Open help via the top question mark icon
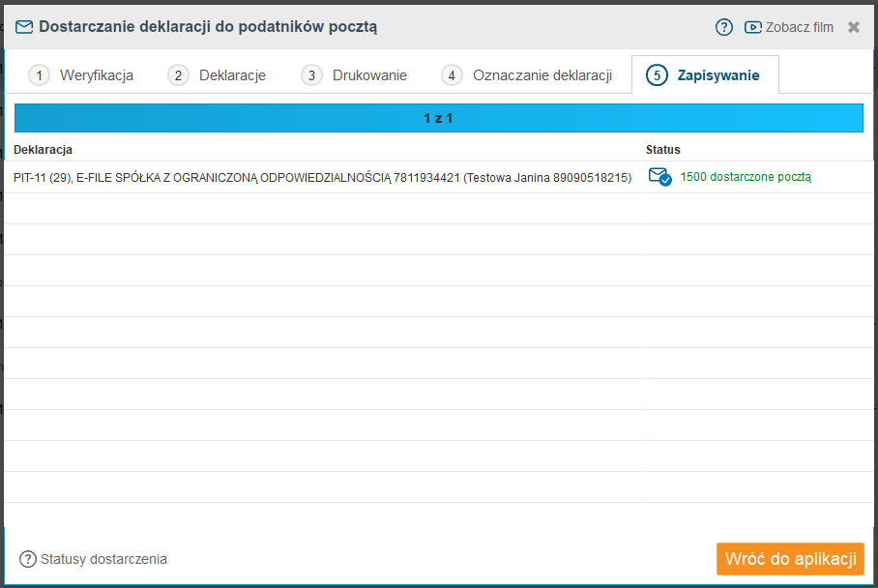The height and width of the screenshot is (588, 878). [x=724, y=27]
